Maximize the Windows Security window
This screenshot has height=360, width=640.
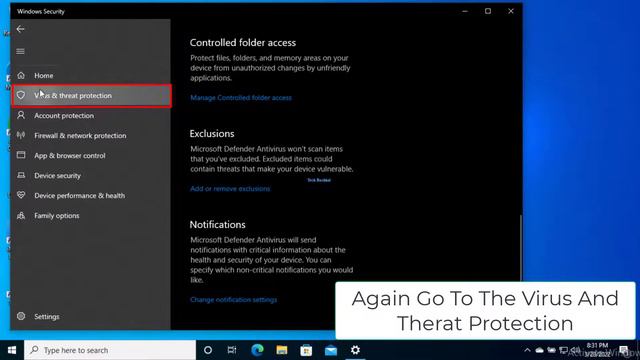coord(488,11)
